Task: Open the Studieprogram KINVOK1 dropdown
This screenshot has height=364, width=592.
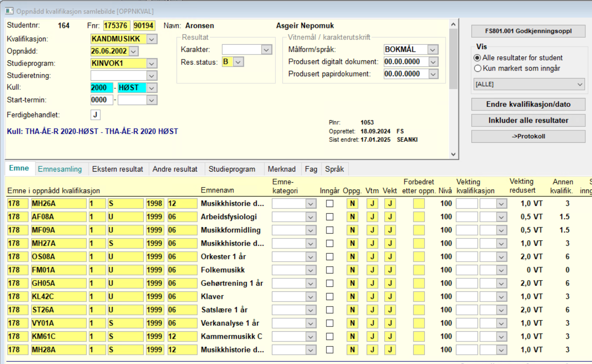Action: (152, 63)
